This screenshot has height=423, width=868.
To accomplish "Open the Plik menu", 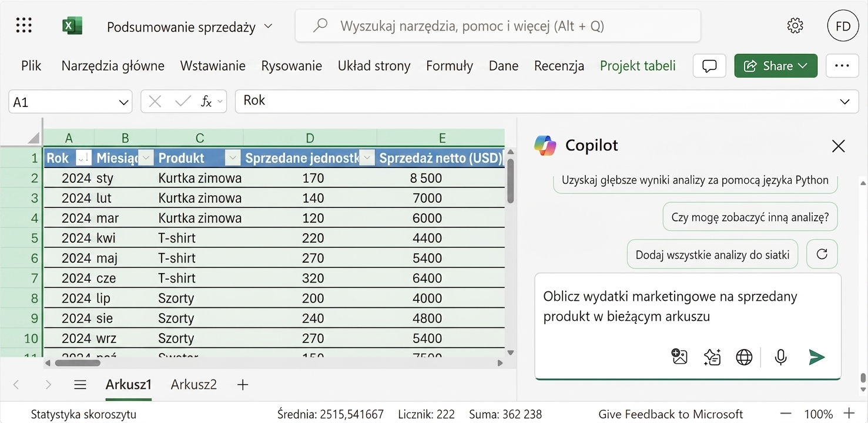I will coord(31,66).
